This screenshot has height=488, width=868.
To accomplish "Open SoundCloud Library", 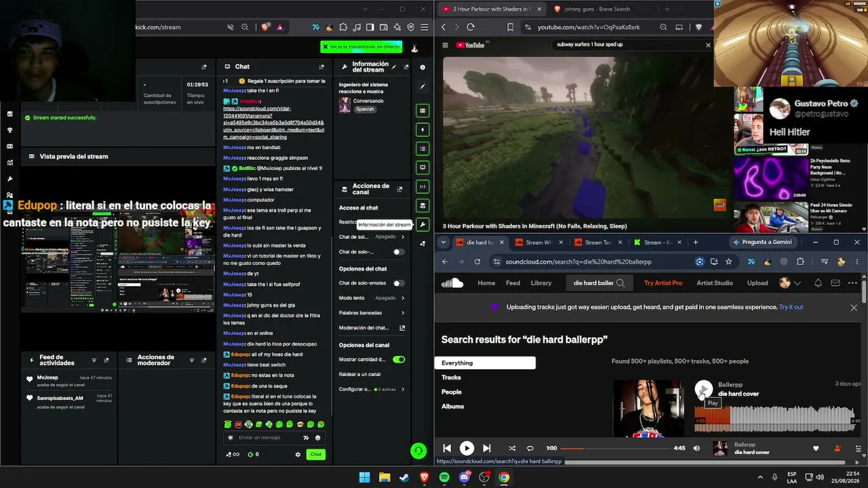I will (541, 283).
